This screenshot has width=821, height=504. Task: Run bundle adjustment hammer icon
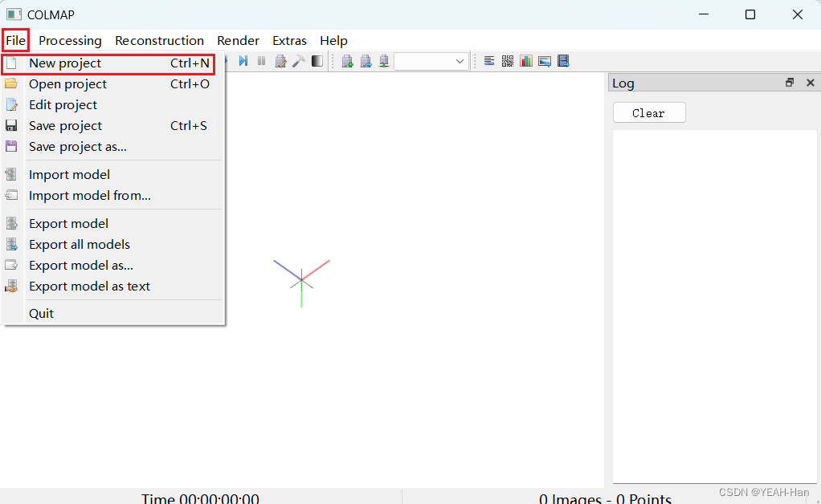point(299,61)
